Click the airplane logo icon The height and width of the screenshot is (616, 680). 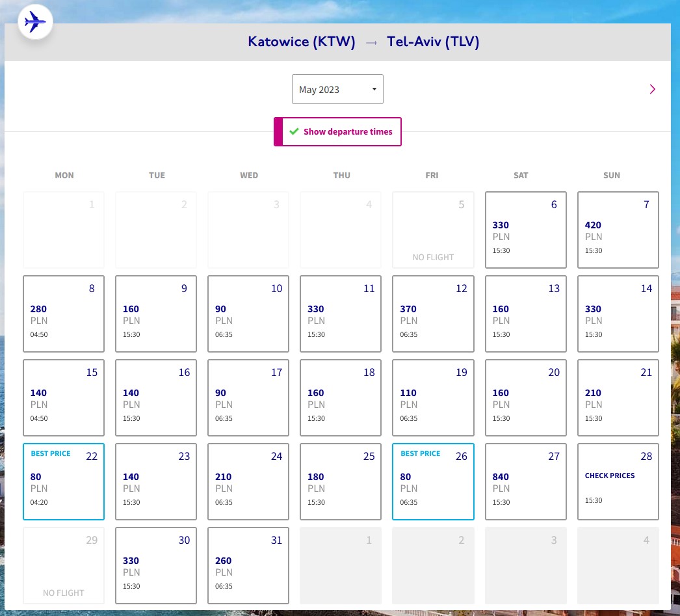[35, 21]
